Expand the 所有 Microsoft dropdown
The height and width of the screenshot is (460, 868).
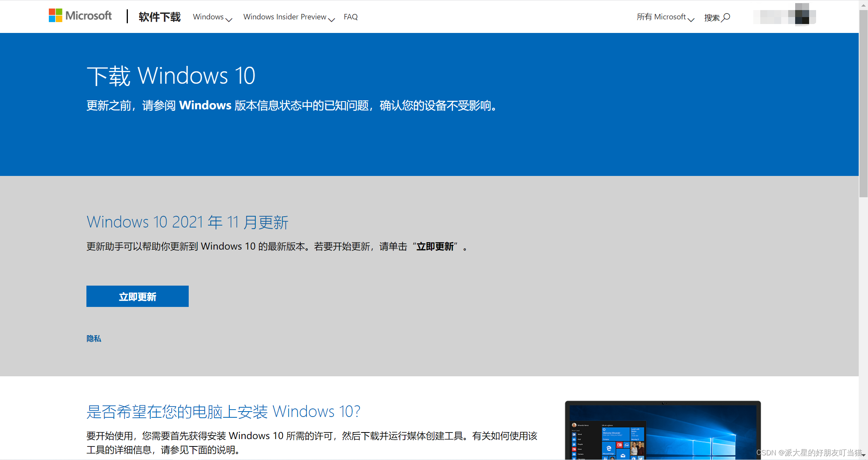[x=665, y=17]
